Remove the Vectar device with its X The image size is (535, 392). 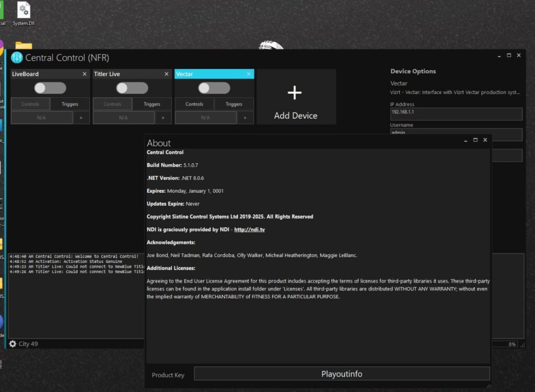pos(249,74)
